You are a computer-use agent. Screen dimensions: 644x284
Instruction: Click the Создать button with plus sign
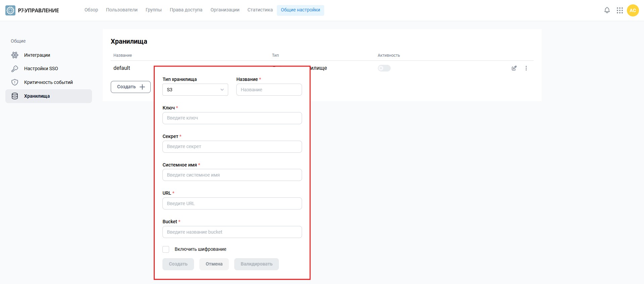click(x=131, y=87)
